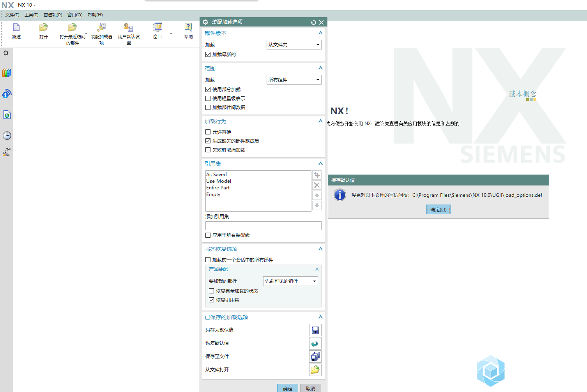This screenshot has width=587, height=392.
Task: Collapse the 产品装配 subsection
Action: tap(317, 269)
